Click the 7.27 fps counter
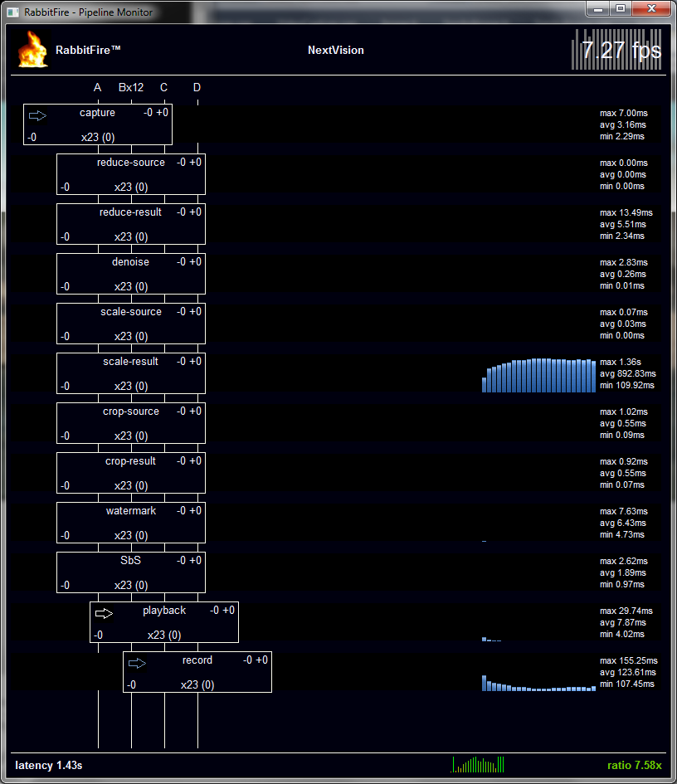The width and height of the screenshot is (677, 784). [620, 50]
